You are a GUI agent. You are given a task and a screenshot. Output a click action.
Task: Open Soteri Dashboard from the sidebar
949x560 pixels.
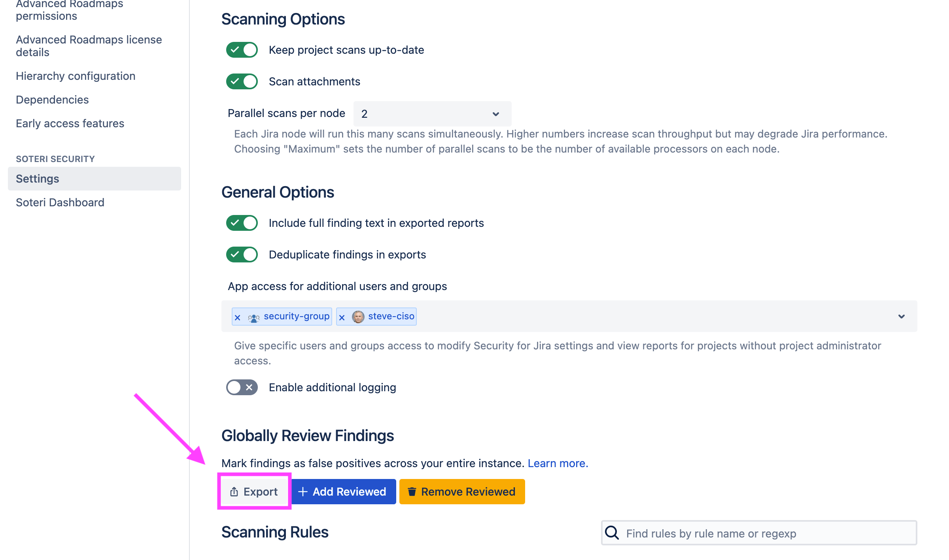click(60, 202)
